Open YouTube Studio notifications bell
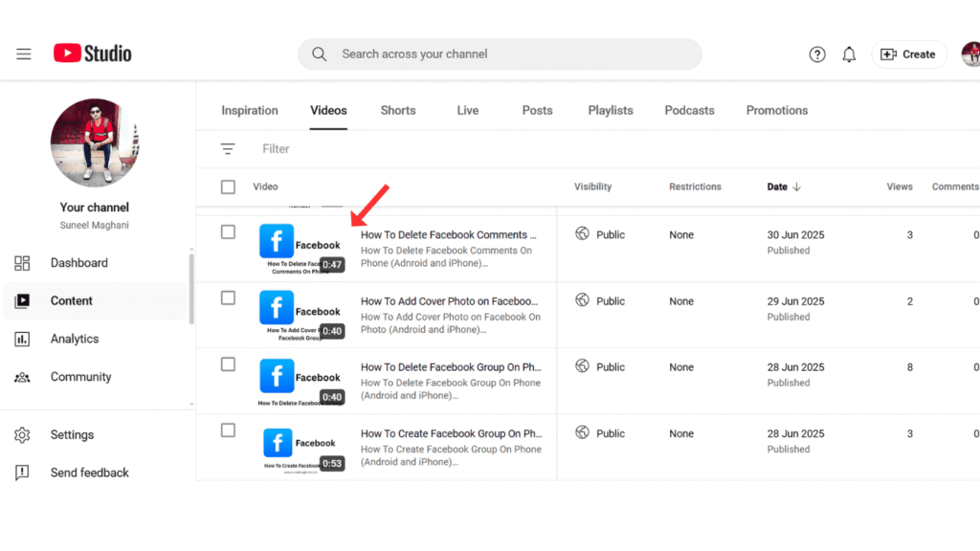Viewport: 980px width, 551px height. pos(849,55)
